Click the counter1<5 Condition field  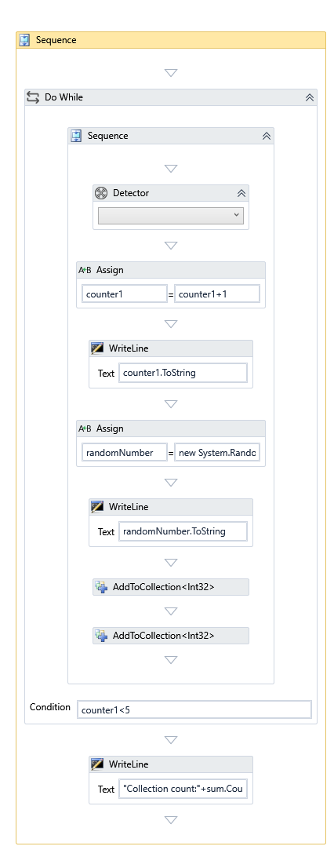pos(194,709)
